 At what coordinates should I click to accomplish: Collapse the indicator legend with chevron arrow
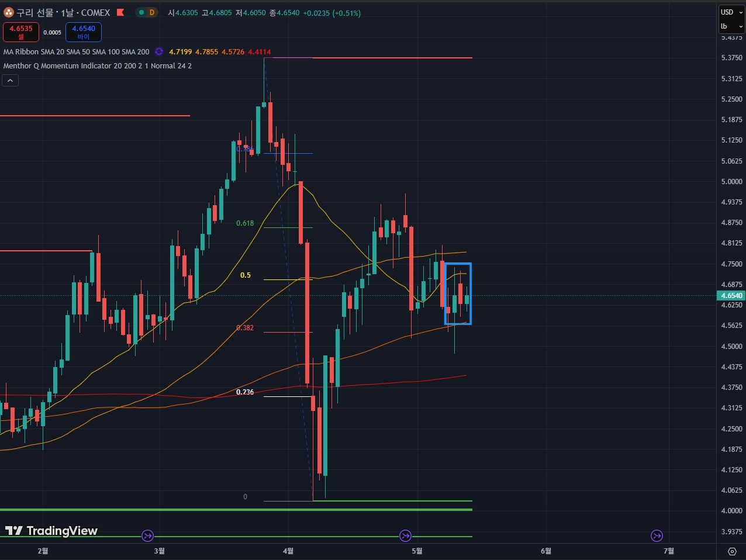point(10,81)
